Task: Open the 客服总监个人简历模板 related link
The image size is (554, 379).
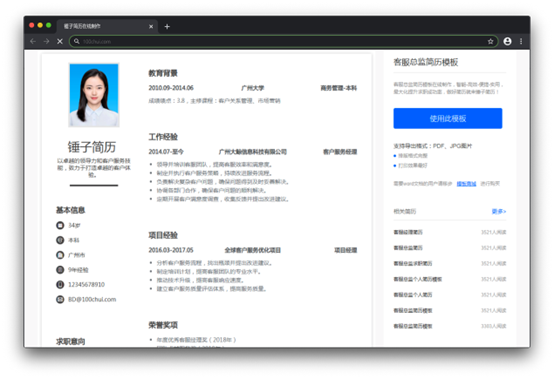Action: click(418, 279)
